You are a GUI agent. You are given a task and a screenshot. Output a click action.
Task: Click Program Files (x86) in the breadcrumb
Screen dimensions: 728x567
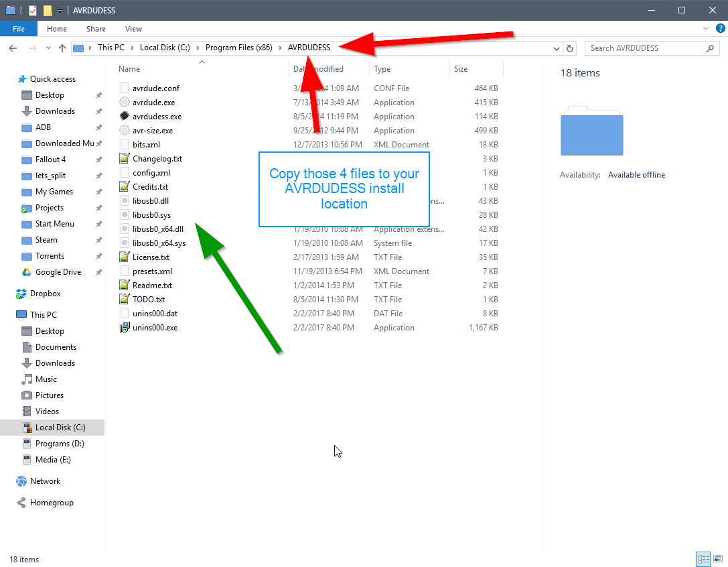(x=238, y=48)
